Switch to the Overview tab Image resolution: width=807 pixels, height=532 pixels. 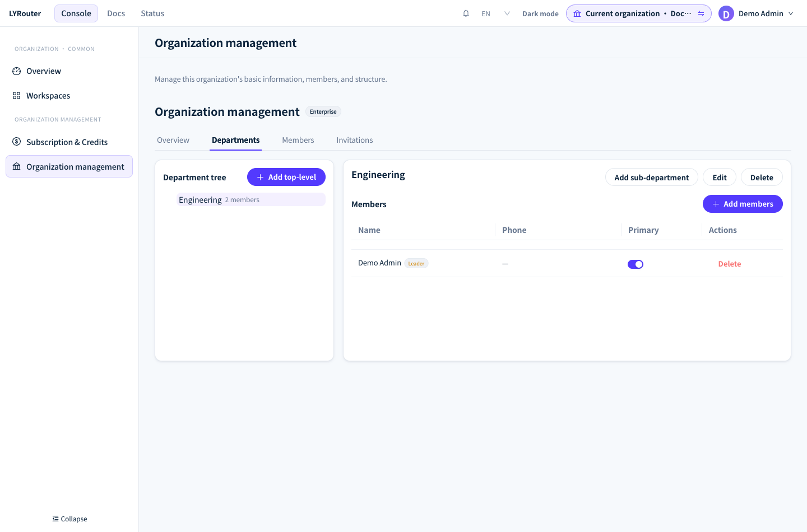tap(173, 140)
